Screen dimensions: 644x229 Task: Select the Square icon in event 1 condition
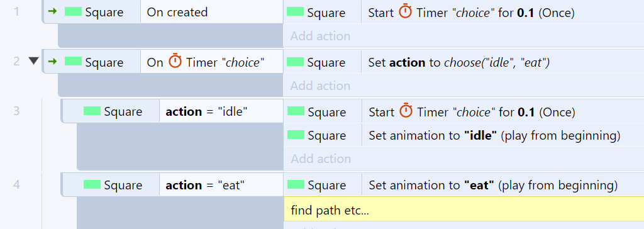73,11
